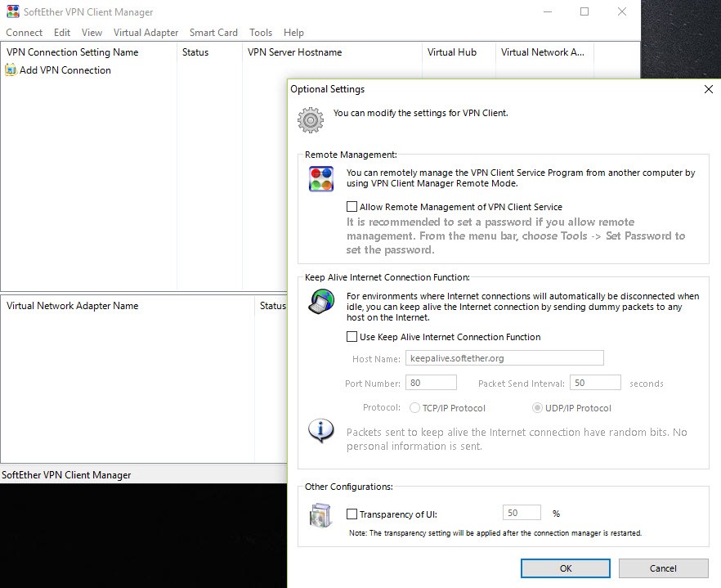Open the View menu
The height and width of the screenshot is (588, 721).
click(x=92, y=33)
